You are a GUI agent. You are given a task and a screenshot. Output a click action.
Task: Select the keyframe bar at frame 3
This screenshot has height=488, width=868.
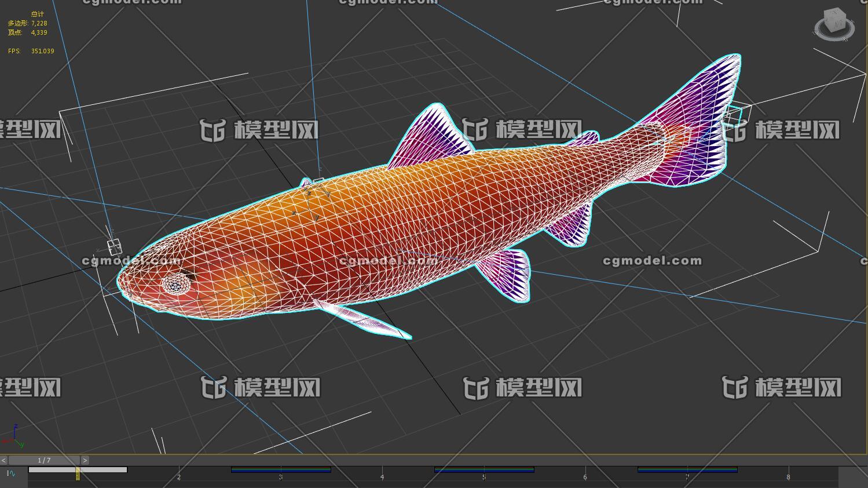281,470
